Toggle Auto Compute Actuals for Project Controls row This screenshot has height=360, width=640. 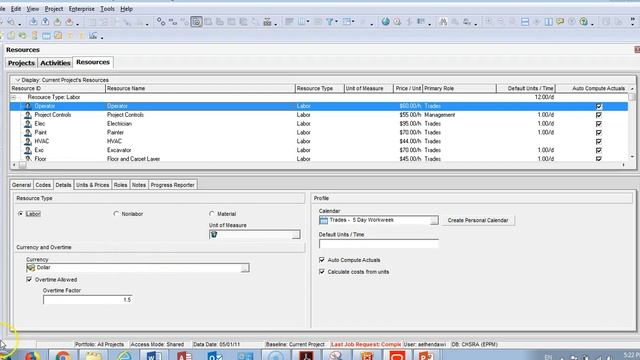pyautogui.click(x=599, y=115)
